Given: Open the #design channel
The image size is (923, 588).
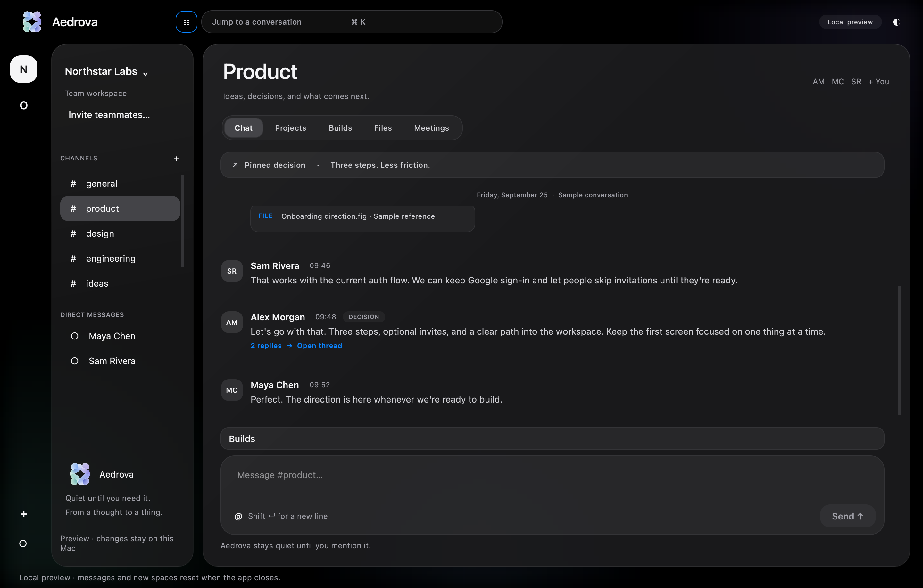Looking at the screenshot, I should [120, 233].
